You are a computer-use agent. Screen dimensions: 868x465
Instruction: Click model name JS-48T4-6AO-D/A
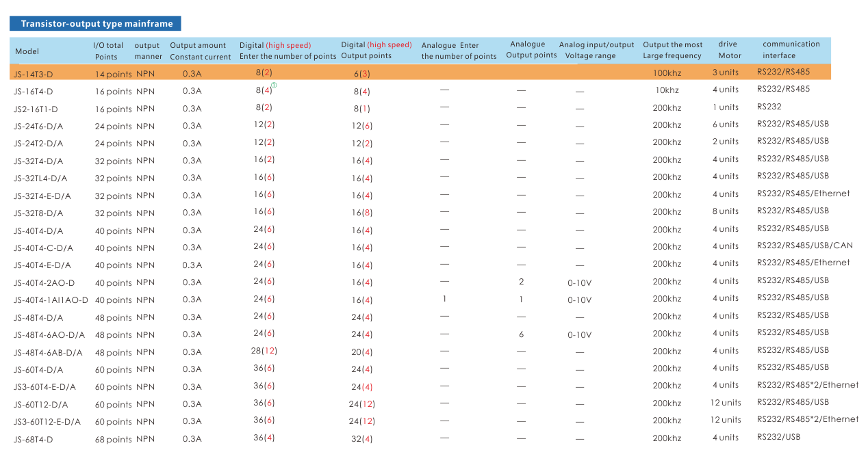coord(49,335)
